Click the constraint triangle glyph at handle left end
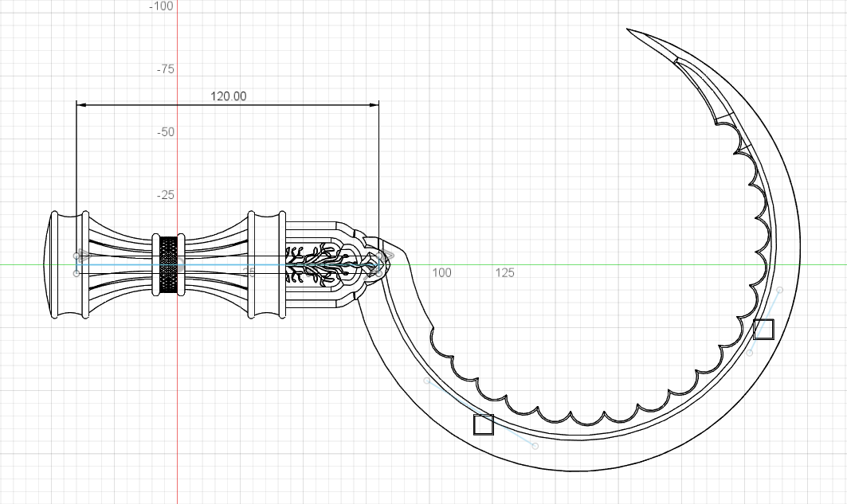The image size is (847, 504). (x=83, y=255)
